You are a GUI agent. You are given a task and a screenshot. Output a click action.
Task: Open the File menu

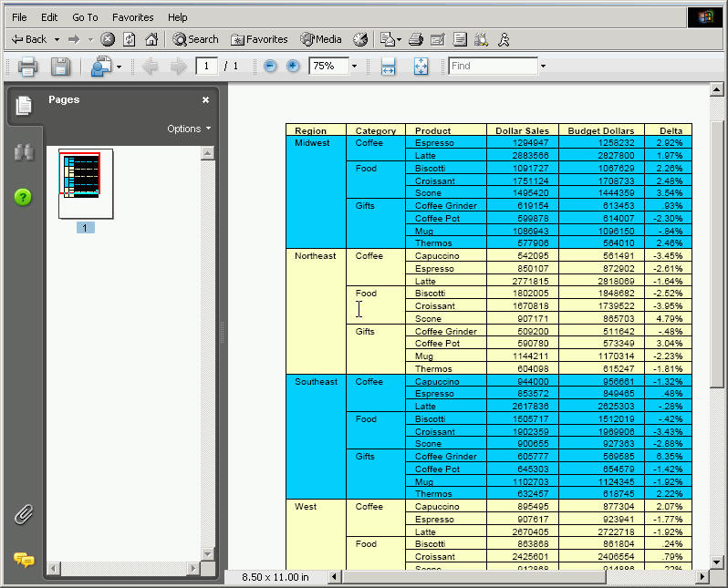tap(19, 17)
